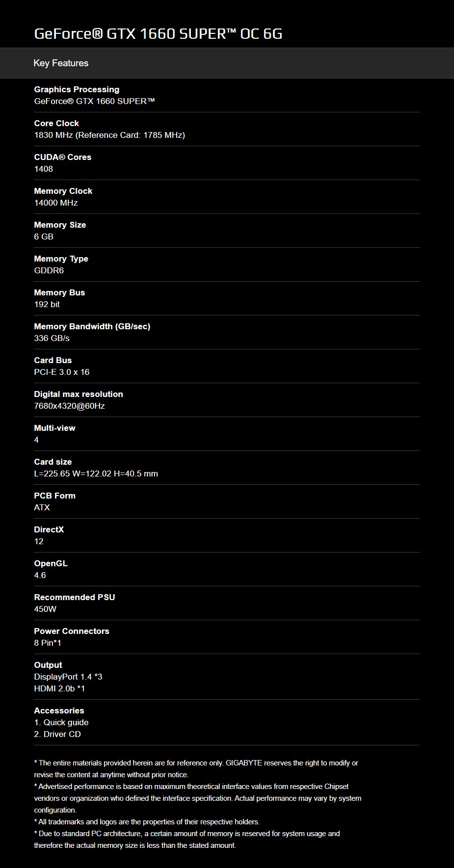Viewport: 454px width, 868px height.
Task: Click the Card Bus PCI-E 3.0 entry
Action: click(x=227, y=366)
